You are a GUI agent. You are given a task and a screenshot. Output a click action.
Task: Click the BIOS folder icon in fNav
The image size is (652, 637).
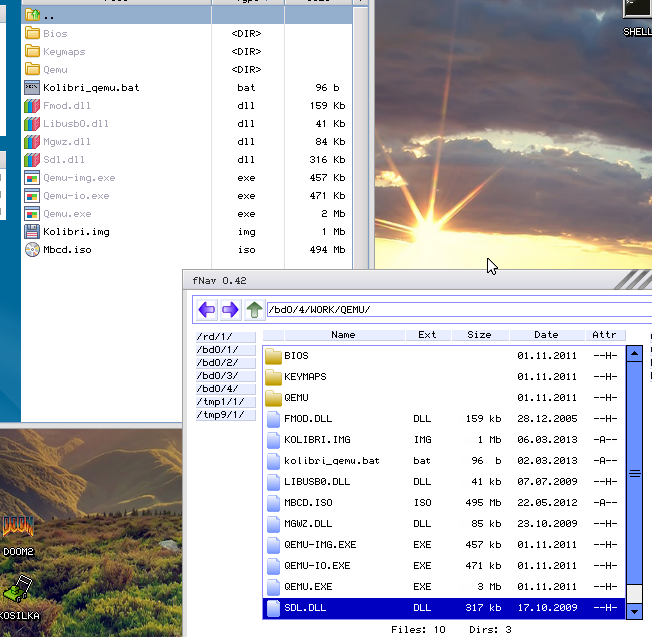tap(273, 355)
